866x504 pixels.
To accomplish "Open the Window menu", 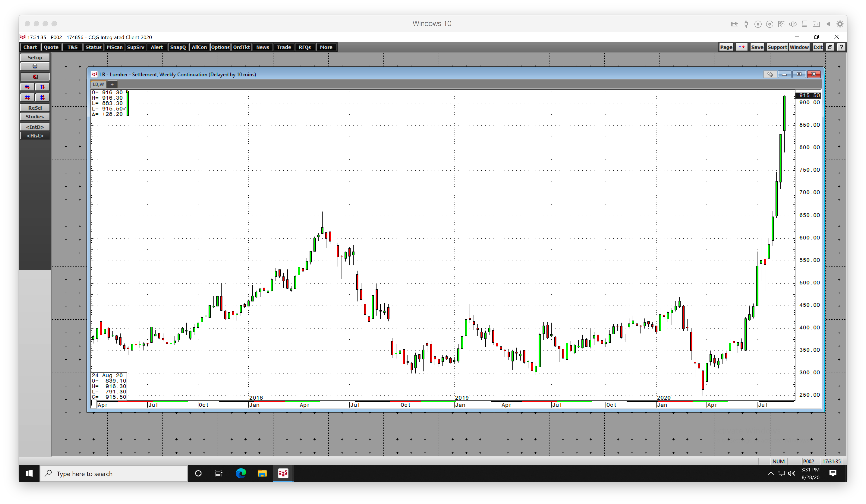I will tap(799, 47).
